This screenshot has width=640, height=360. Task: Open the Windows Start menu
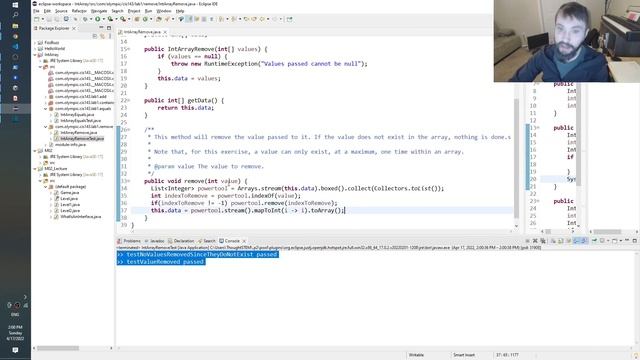[15, 4]
